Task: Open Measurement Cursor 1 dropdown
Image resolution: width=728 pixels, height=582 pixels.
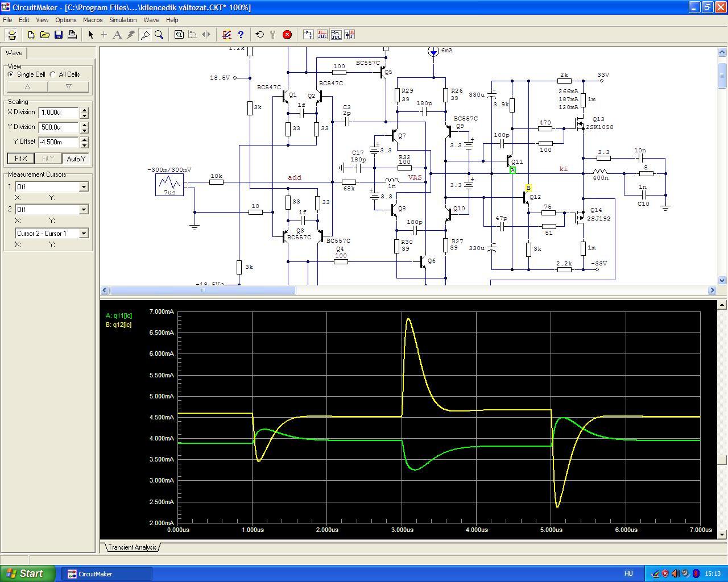Action: tap(84, 187)
